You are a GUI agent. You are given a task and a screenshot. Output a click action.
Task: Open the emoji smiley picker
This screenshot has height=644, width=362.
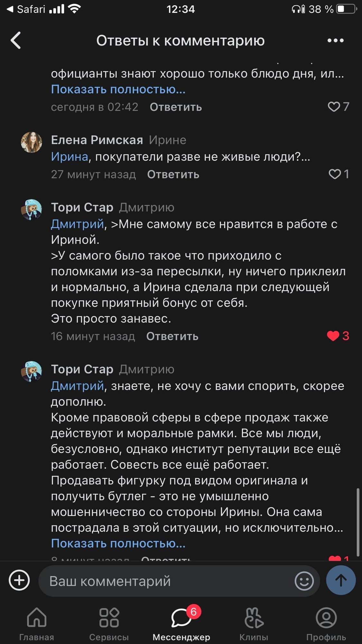[x=304, y=581]
